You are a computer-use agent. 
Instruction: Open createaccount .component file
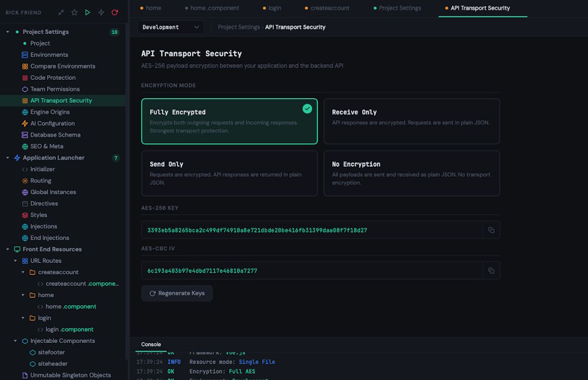[x=82, y=284]
